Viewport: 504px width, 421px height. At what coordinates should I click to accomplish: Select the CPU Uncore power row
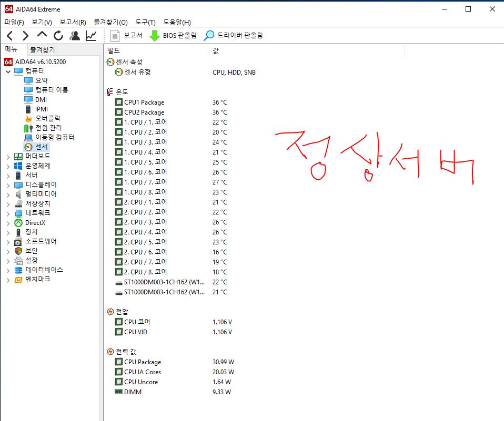(x=174, y=382)
